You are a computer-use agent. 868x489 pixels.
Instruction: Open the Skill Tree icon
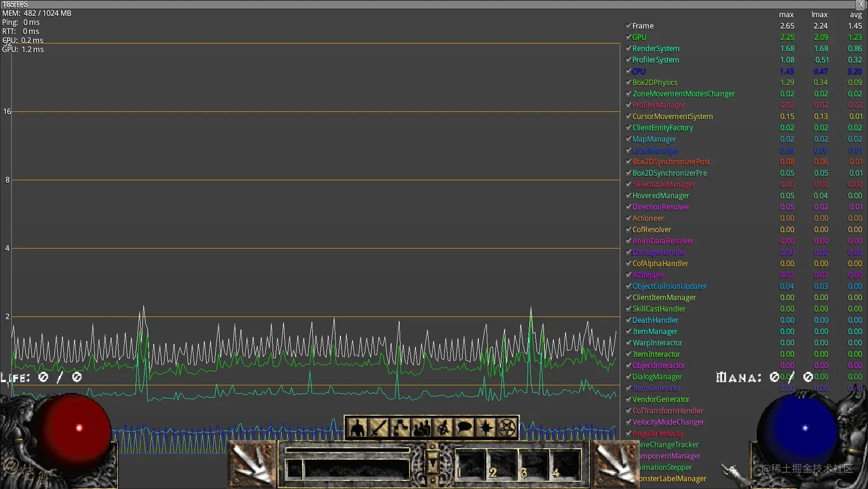(x=400, y=428)
